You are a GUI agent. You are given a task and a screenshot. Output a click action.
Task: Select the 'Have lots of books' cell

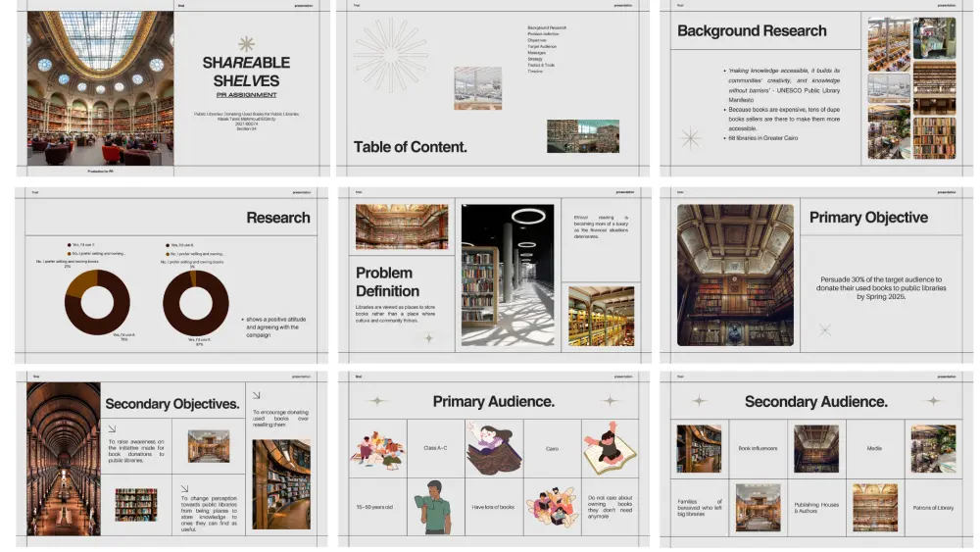click(494, 507)
